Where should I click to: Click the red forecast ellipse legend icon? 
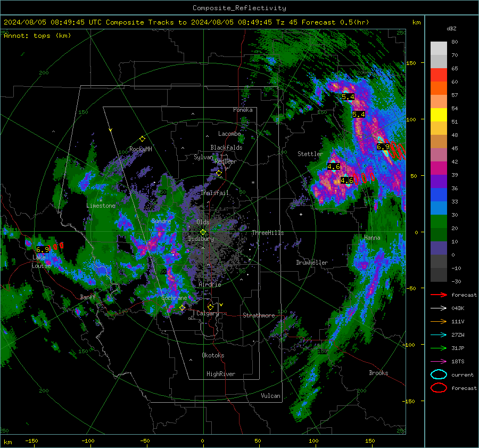(x=439, y=388)
